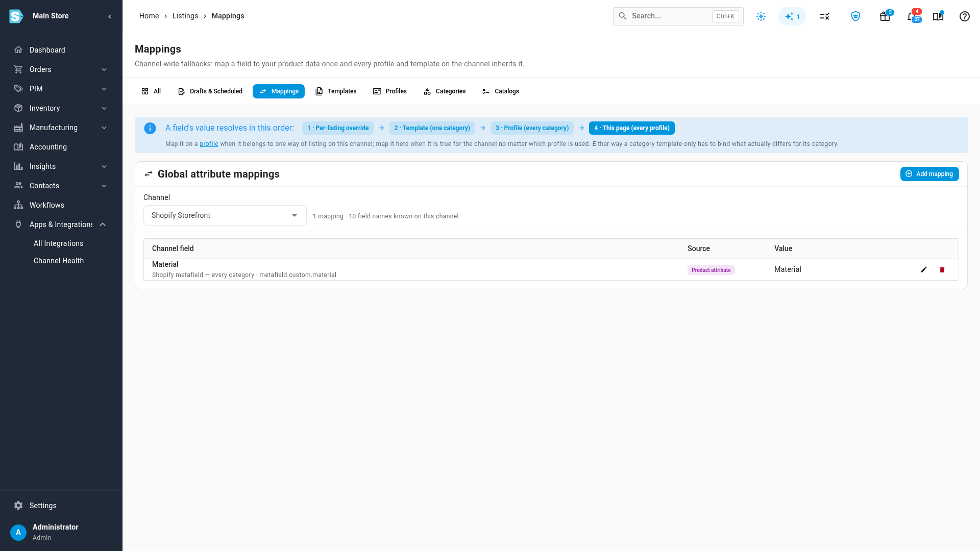Image resolution: width=980 pixels, height=551 pixels.
Task: Click the Main Store logo icon
Action: (16, 16)
